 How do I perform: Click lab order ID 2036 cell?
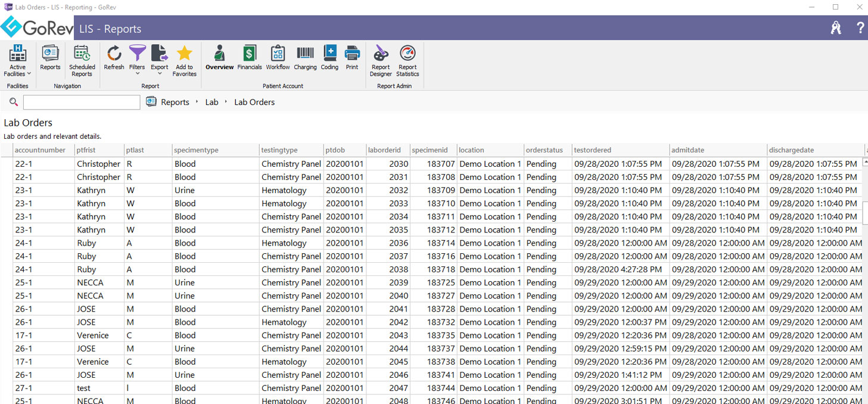(388, 243)
